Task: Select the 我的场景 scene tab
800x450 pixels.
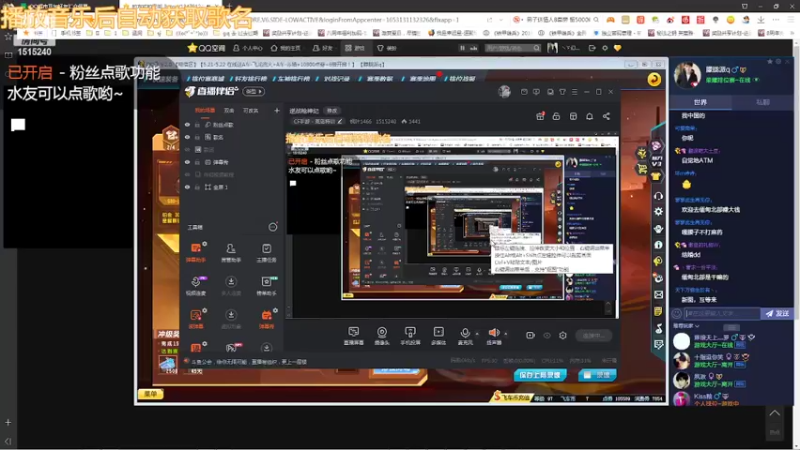Action: coord(205,110)
